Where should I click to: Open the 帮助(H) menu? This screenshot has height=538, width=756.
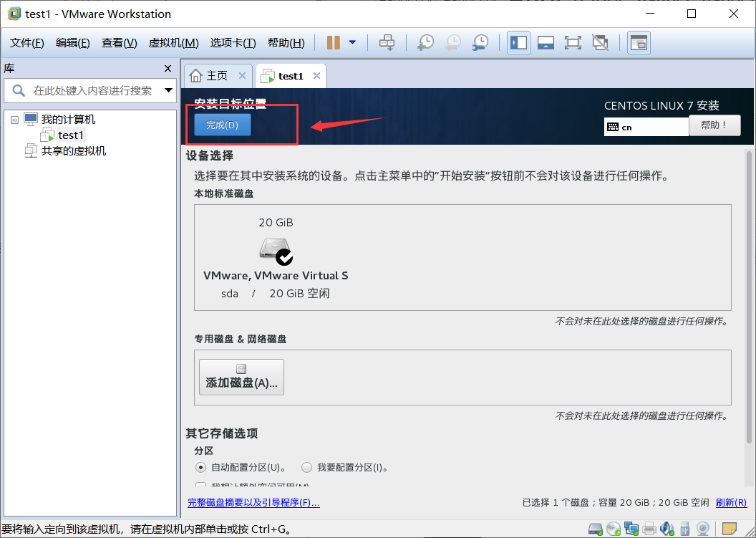[286, 43]
